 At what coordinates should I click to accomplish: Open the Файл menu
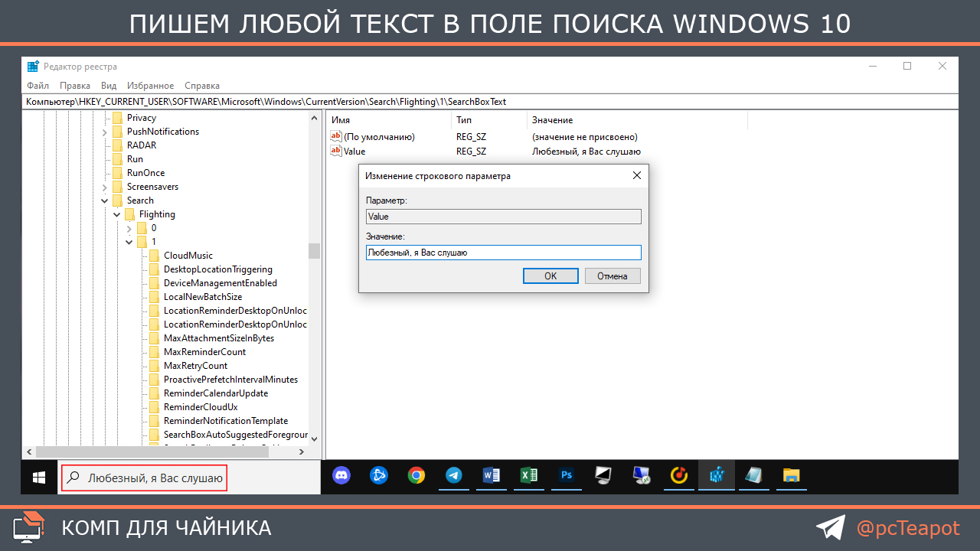pos(38,86)
